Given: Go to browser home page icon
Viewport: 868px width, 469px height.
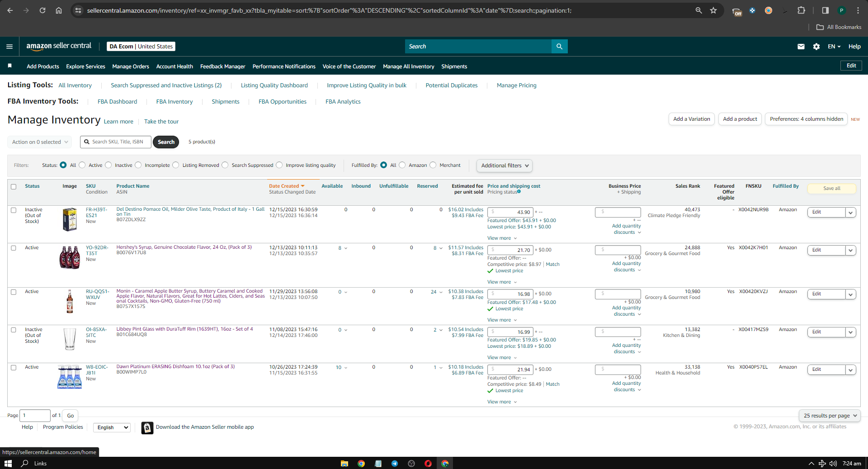Looking at the screenshot, I should pos(59,10).
